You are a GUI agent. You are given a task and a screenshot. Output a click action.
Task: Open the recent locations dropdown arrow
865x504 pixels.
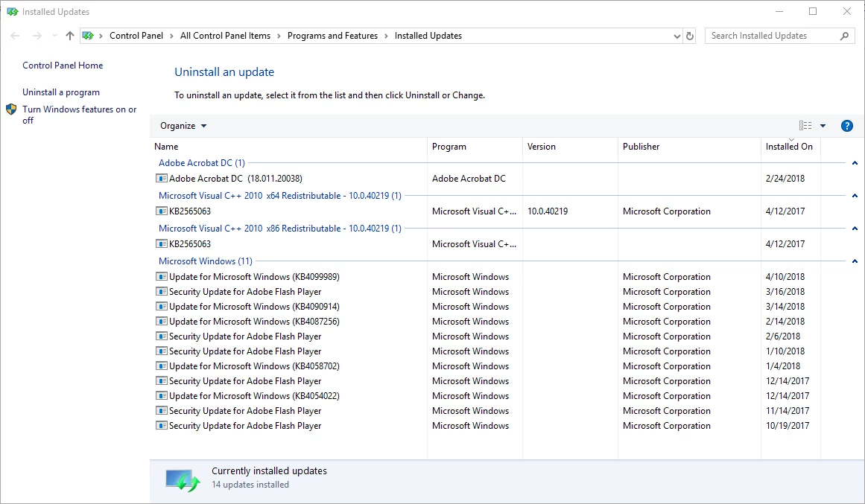tap(54, 36)
